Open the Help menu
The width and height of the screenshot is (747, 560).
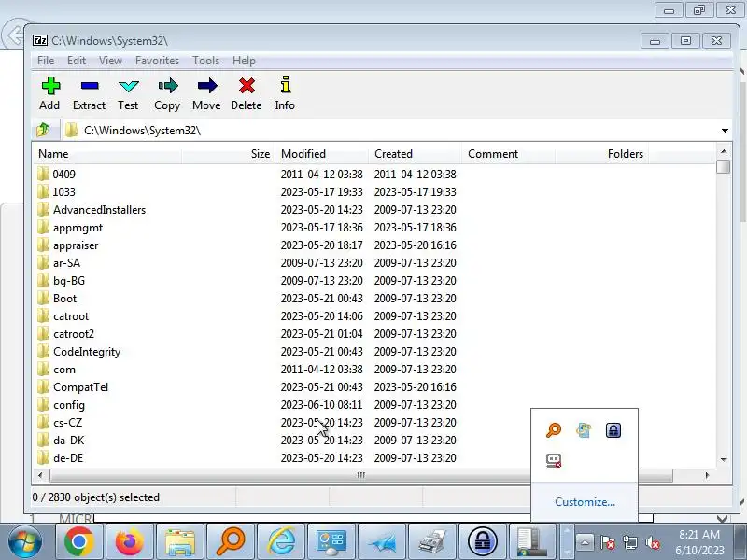(x=244, y=61)
